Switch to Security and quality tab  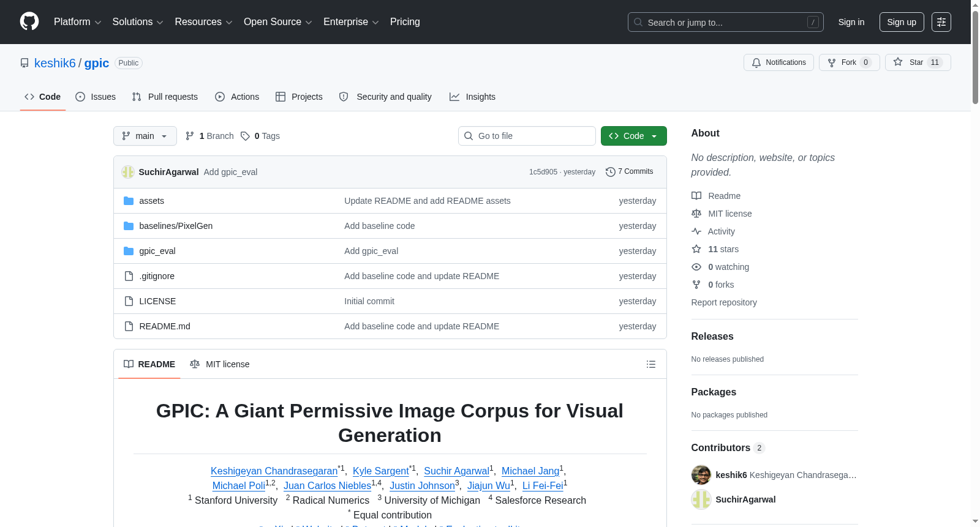pyautogui.click(x=385, y=97)
